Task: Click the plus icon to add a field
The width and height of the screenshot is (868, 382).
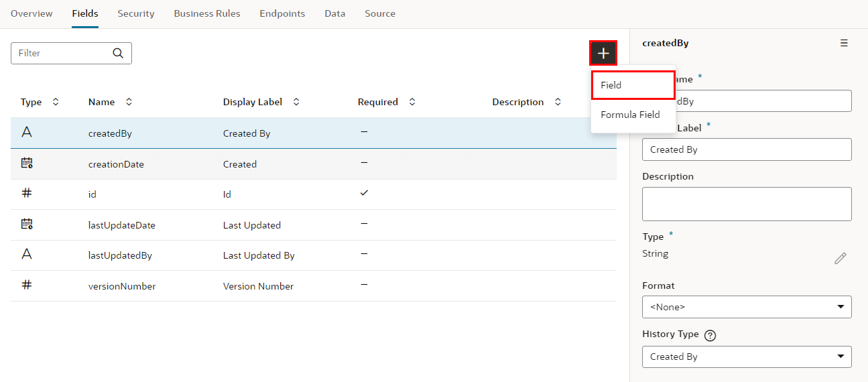Action: tap(603, 54)
